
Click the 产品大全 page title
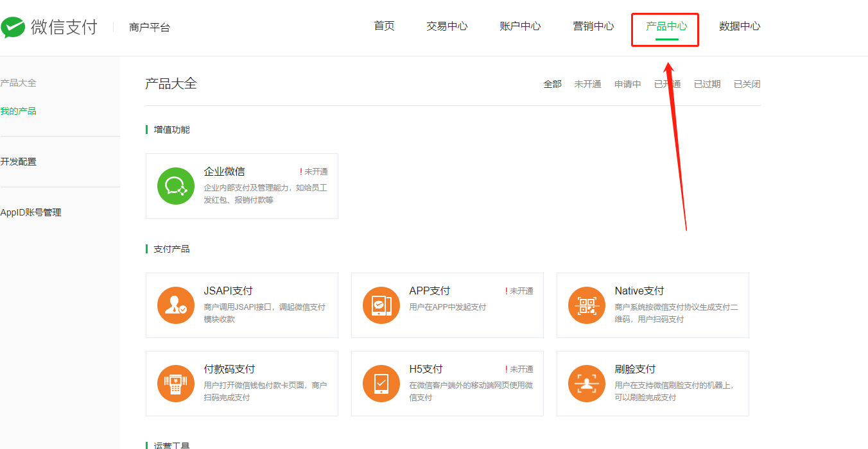pos(171,83)
